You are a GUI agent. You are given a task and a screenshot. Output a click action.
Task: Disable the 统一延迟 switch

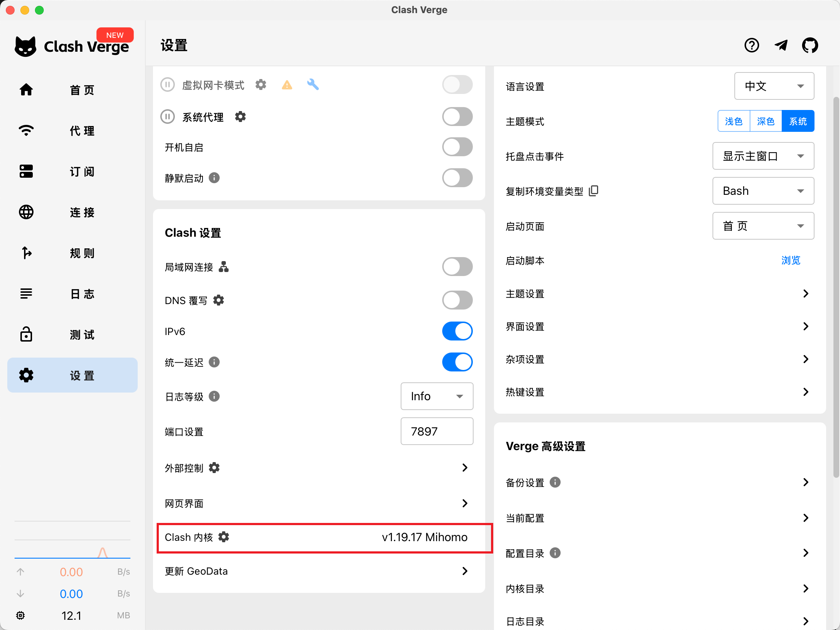(x=457, y=362)
